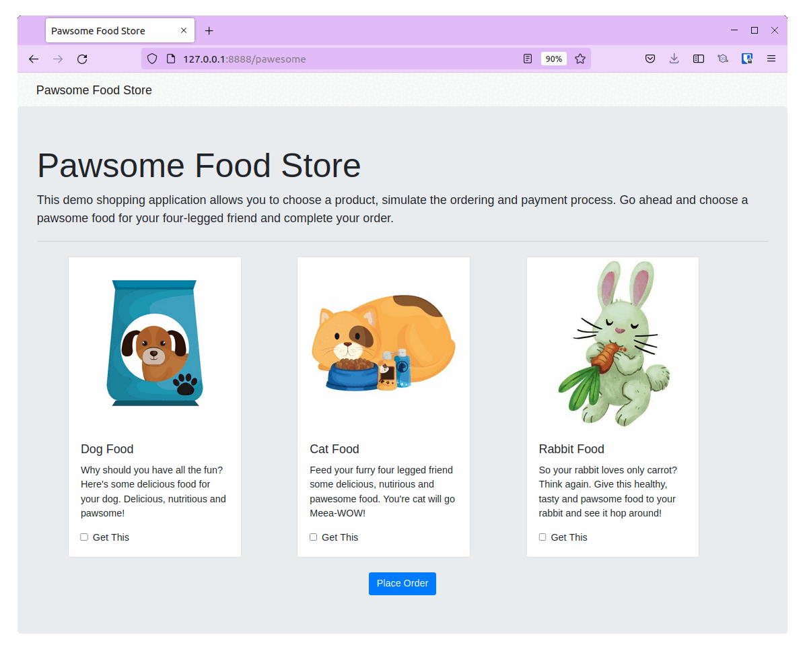Image resolution: width=805 pixels, height=672 pixels.
Task: Open the tracking protection shield in the address bar
Action: pyautogui.click(x=152, y=59)
